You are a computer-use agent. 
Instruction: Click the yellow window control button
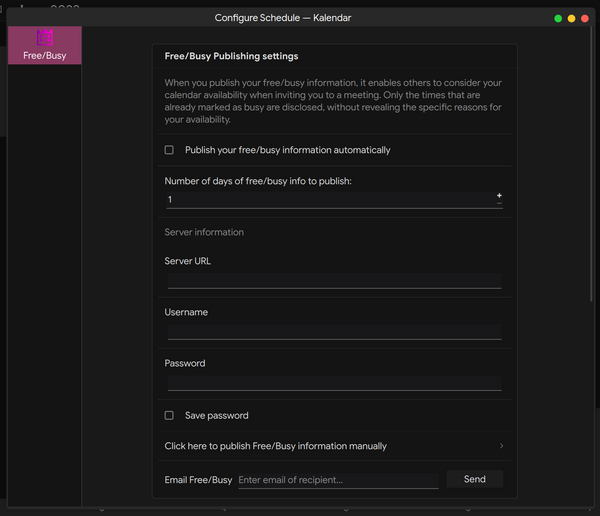(x=571, y=18)
